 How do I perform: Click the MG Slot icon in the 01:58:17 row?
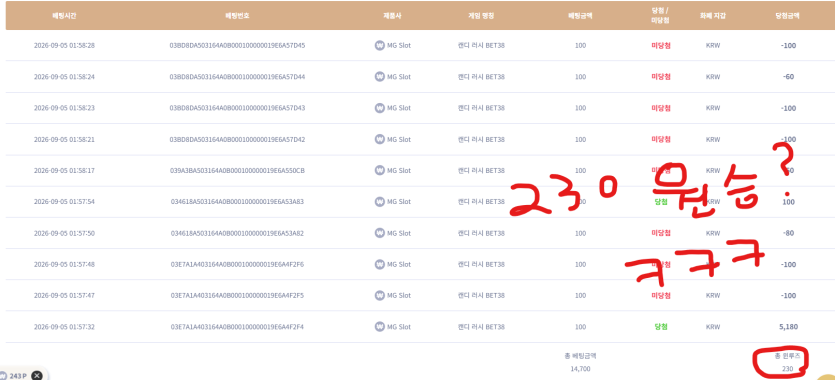coord(379,170)
